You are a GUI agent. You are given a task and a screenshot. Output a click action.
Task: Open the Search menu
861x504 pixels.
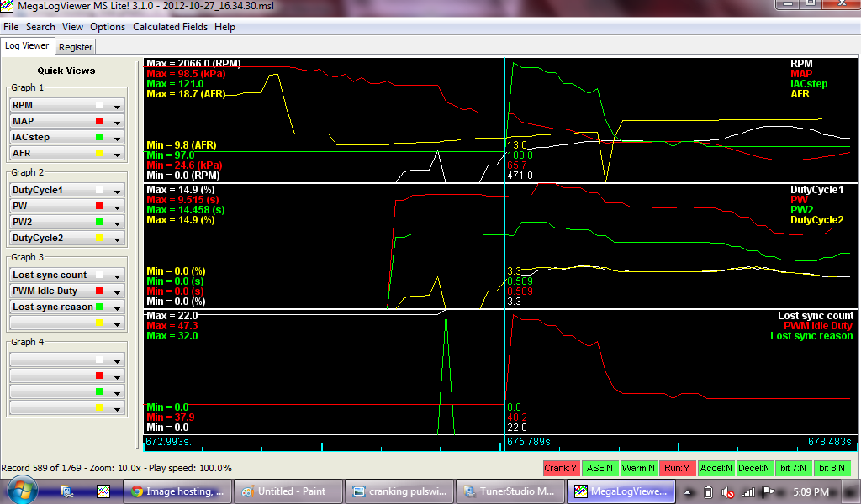pyautogui.click(x=40, y=27)
